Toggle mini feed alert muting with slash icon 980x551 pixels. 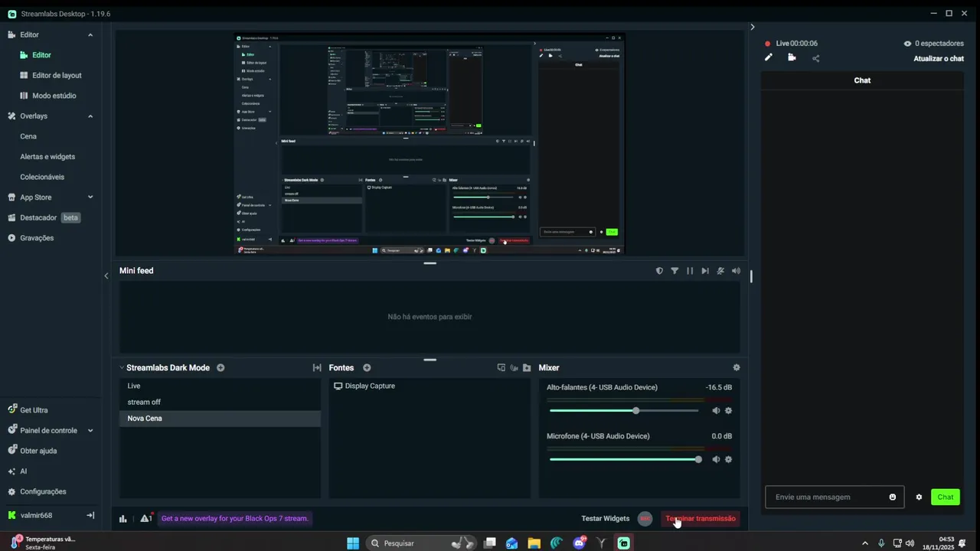click(720, 271)
